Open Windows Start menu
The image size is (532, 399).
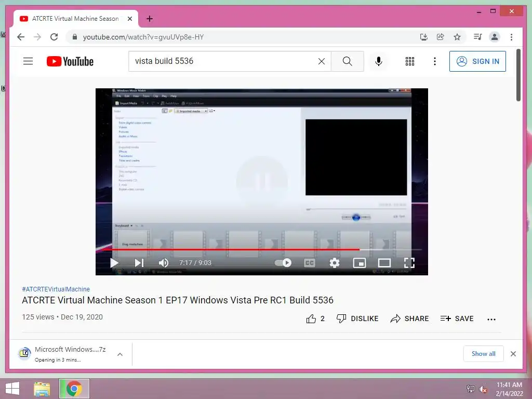[x=12, y=389]
